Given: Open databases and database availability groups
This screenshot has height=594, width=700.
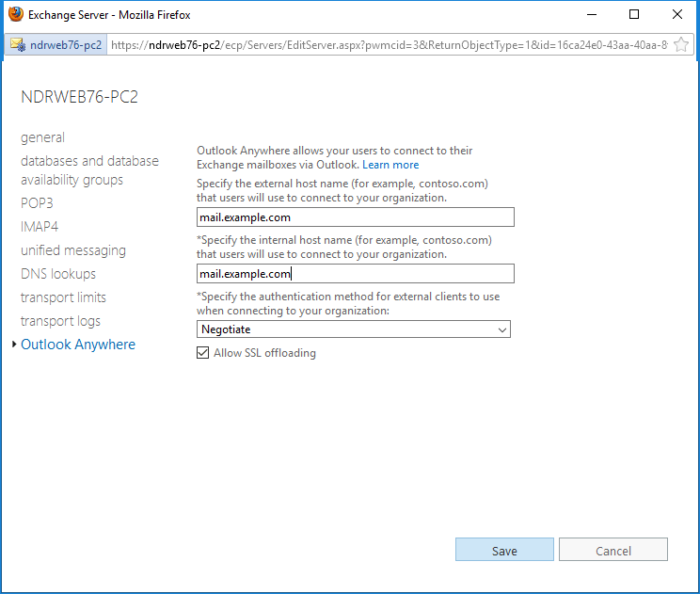Looking at the screenshot, I should [89, 170].
